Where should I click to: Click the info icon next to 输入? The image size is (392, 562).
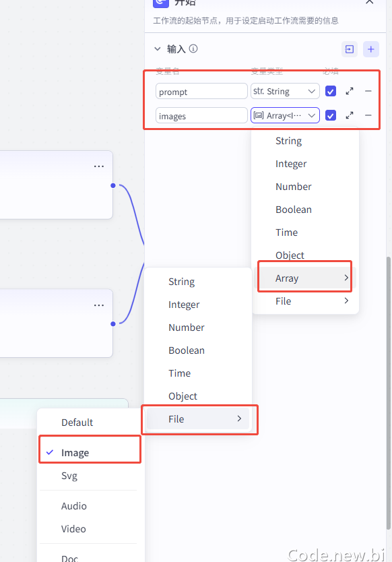click(x=193, y=49)
